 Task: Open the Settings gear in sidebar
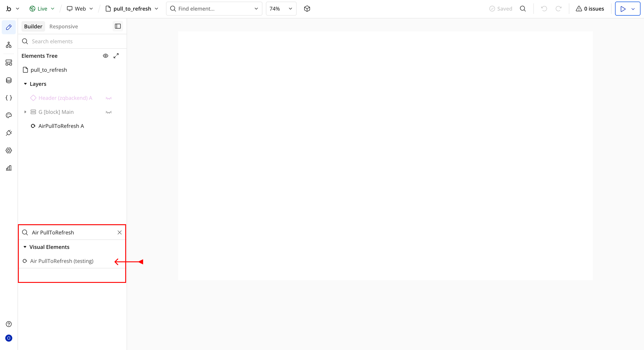[x=9, y=150]
